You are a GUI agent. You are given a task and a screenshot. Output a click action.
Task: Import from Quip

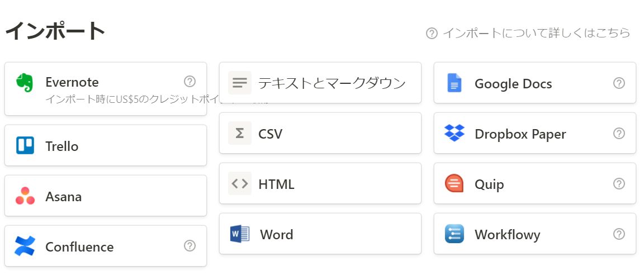tap(535, 183)
